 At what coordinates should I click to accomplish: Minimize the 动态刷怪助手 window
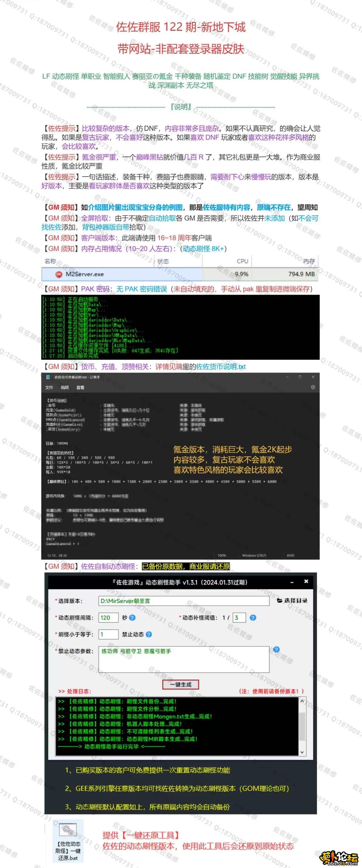click(292, 582)
